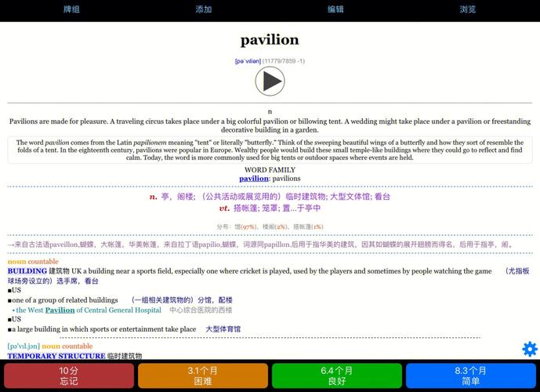Select the pavilion headword title
Screen dimensions: 540x392
270,40
